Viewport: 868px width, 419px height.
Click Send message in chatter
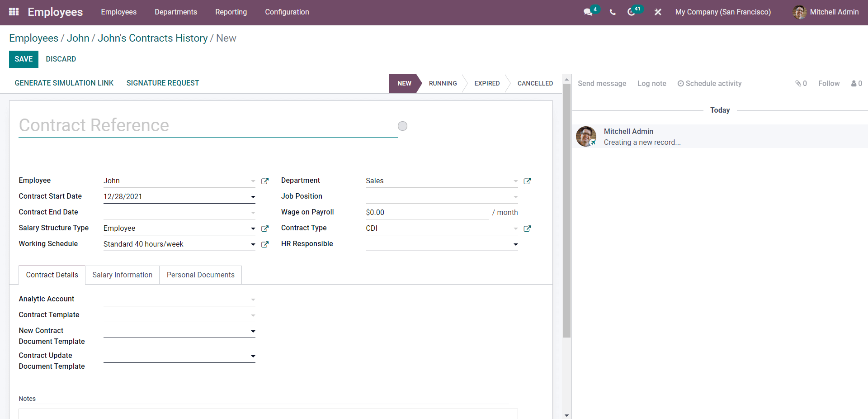(602, 83)
